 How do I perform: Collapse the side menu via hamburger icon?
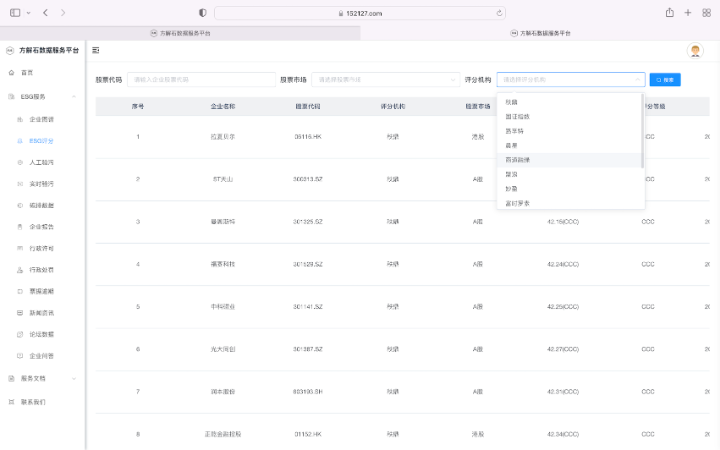point(96,50)
